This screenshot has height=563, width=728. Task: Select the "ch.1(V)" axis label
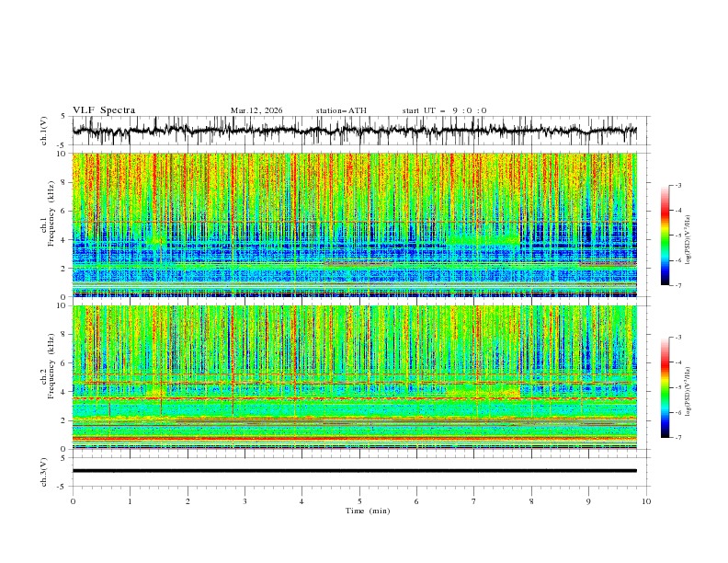point(44,131)
